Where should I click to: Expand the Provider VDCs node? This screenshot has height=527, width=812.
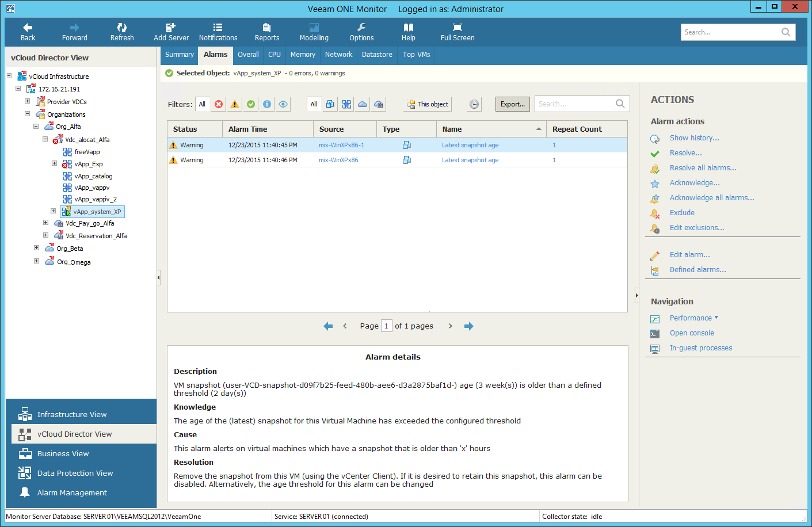point(27,101)
